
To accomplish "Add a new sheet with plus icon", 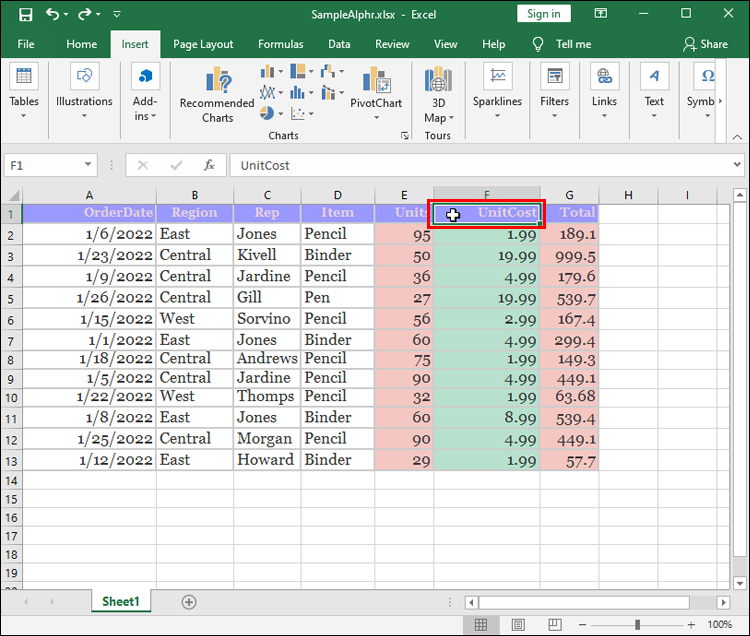I will pyautogui.click(x=189, y=602).
